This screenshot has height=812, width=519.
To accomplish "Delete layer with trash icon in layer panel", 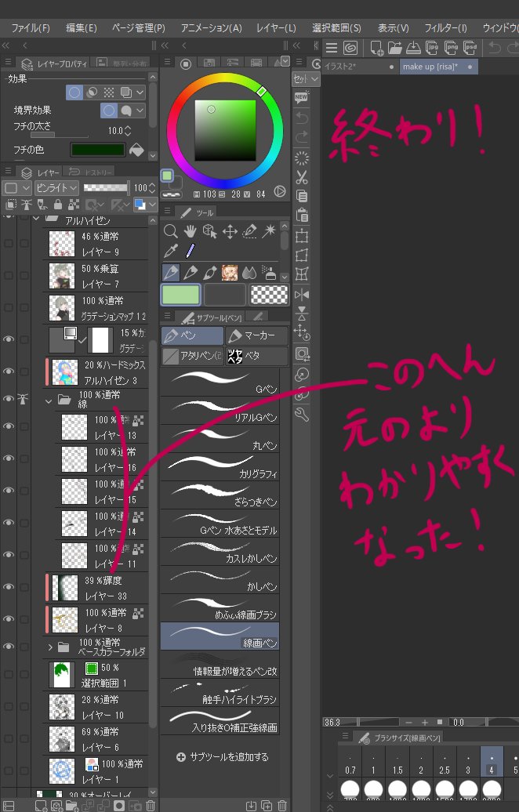I will point(151,806).
